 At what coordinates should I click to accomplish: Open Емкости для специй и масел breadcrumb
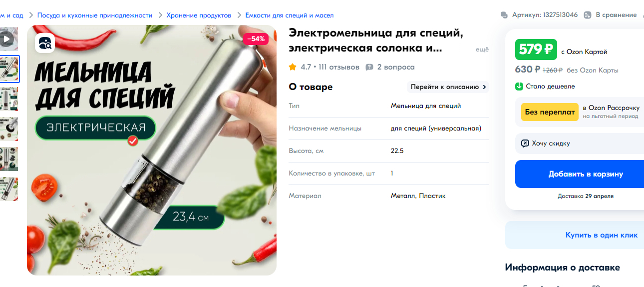click(x=290, y=15)
